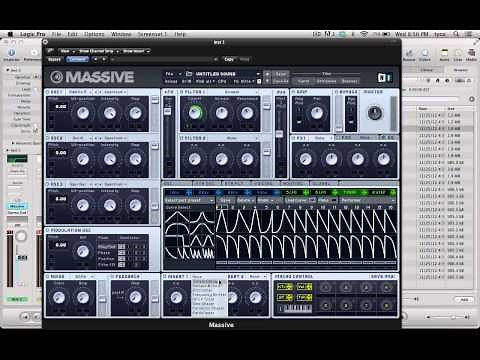The width and height of the screenshot is (480, 360).
Task: Click the Copy settings button
Action: coord(229,59)
